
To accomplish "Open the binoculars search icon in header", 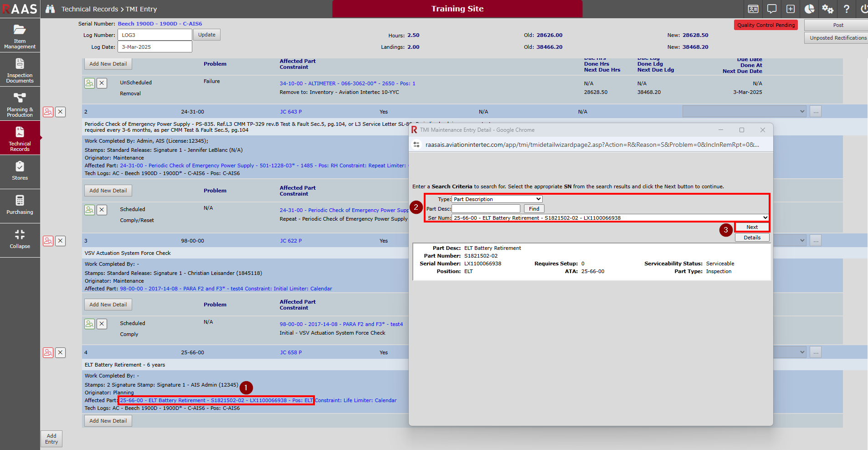I will [x=50, y=9].
